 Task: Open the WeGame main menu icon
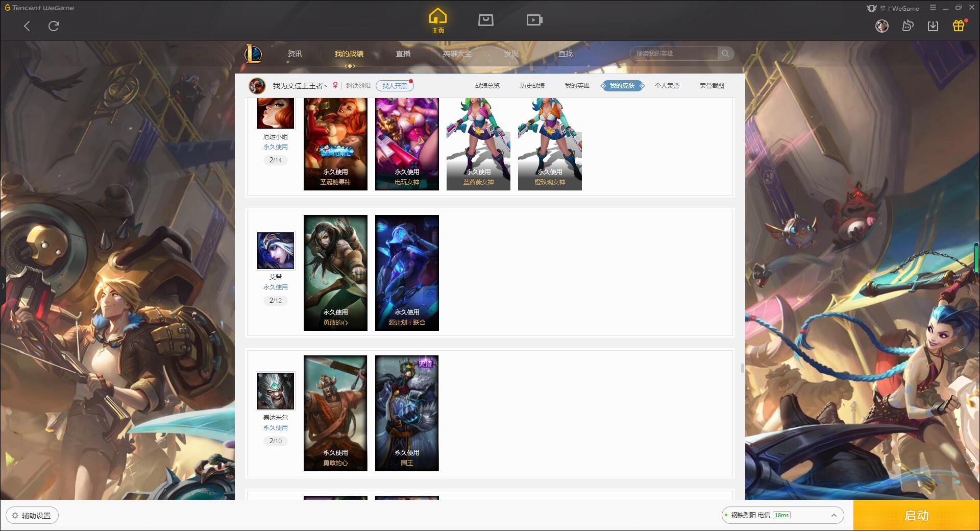[933, 8]
